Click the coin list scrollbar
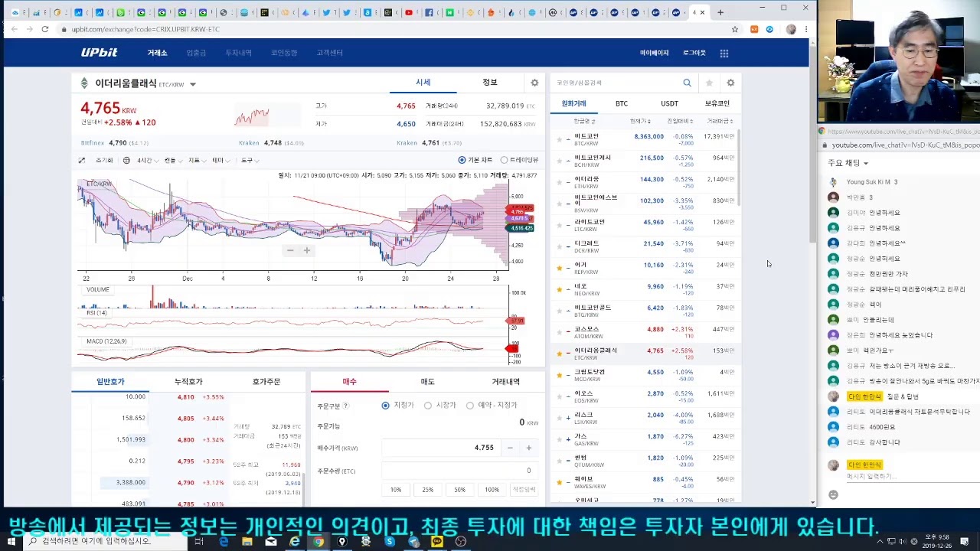 point(739,168)
